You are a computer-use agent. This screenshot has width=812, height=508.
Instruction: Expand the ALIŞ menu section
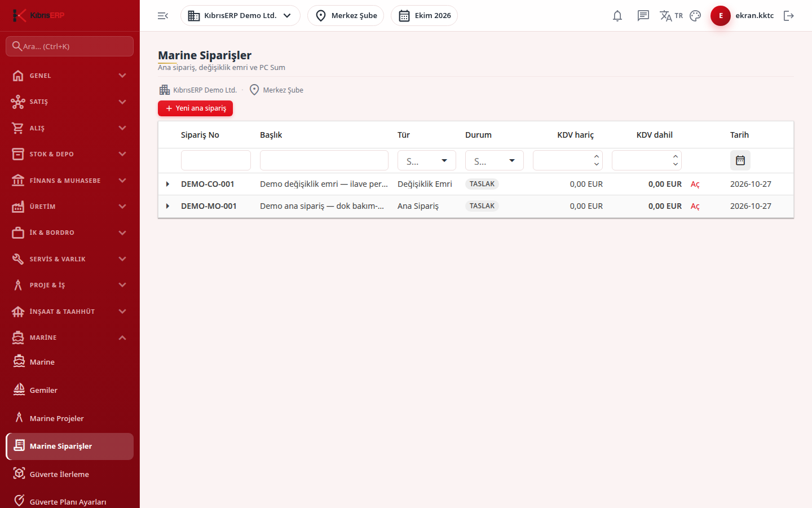69,128
